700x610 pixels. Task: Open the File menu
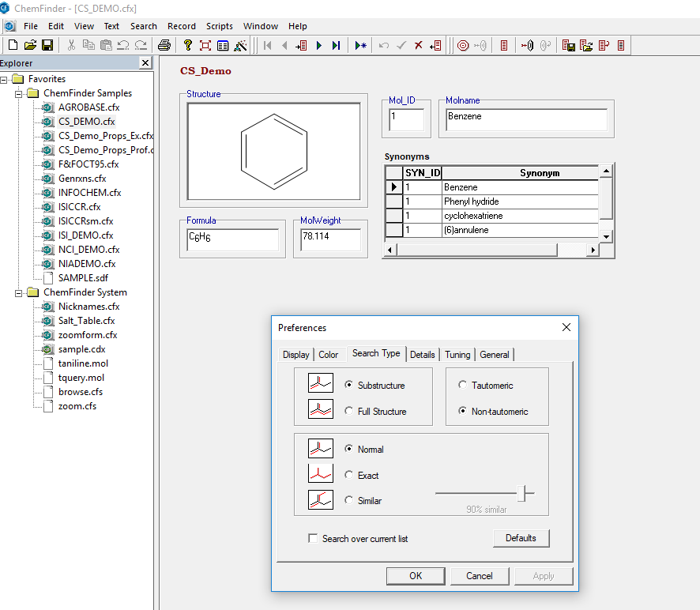click(30, 26)
